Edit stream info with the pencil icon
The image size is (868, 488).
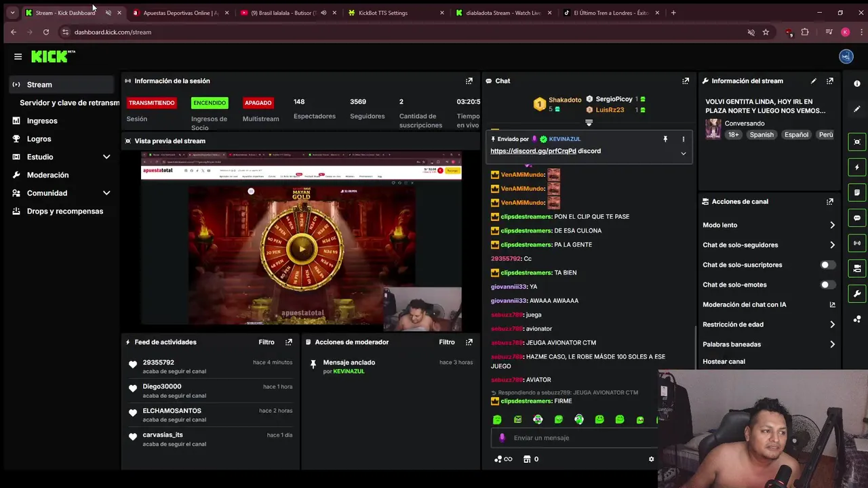(814, 81)
